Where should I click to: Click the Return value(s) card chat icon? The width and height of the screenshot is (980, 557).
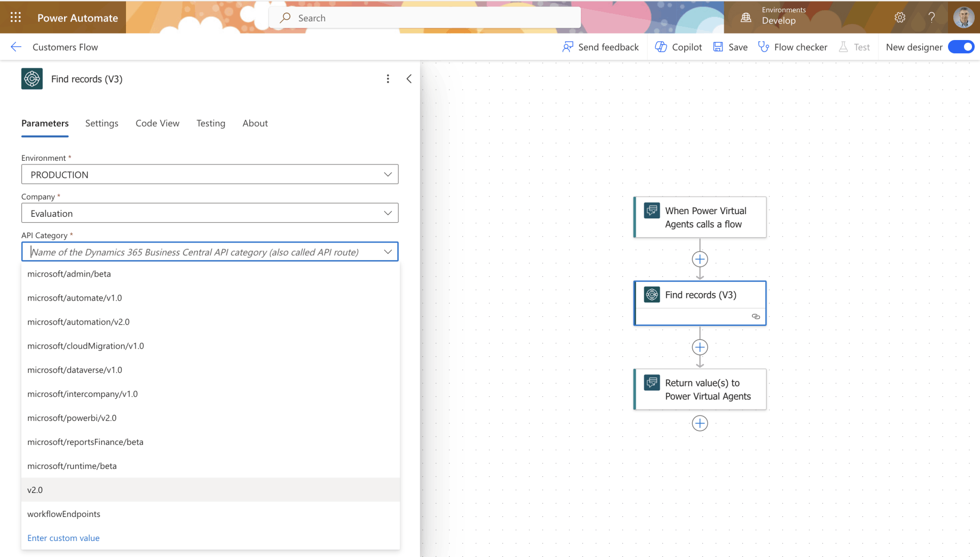click(x=652, y=383)
